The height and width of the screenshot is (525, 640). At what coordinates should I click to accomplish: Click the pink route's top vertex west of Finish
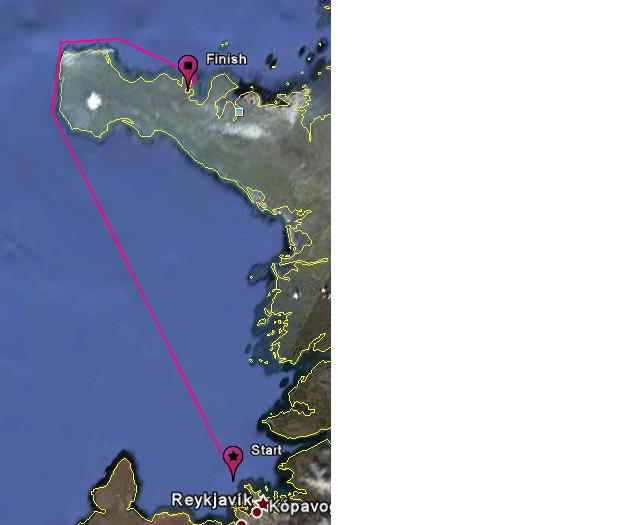(x=119, y=39)
